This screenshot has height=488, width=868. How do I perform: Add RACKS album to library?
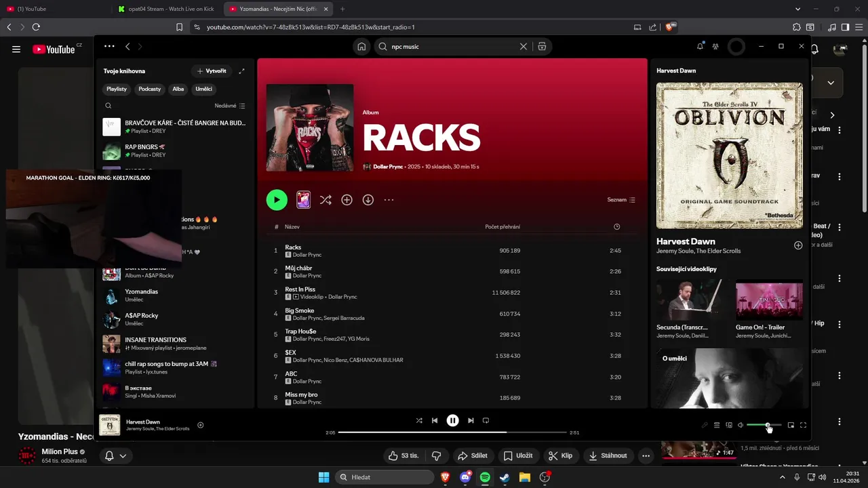coord(347,200)
